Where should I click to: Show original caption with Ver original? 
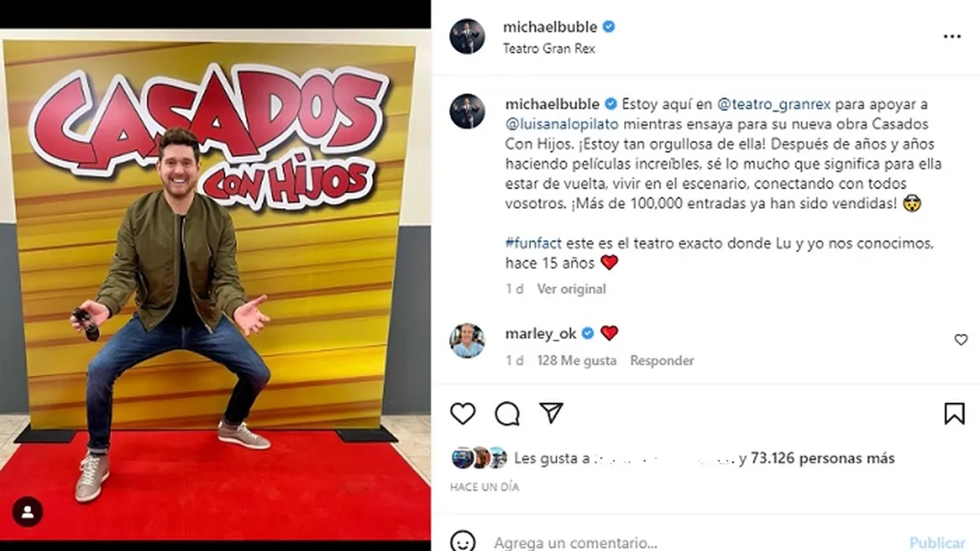click(572, 289)
